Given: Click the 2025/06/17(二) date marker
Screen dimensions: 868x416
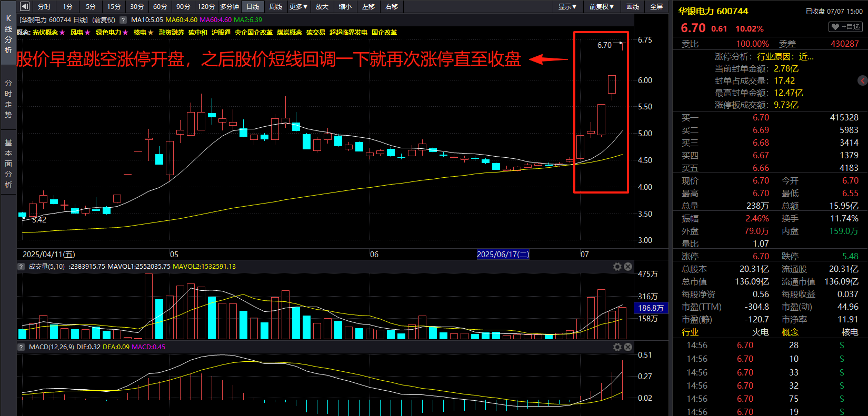Looking at the screenshot, I should 503,255.
